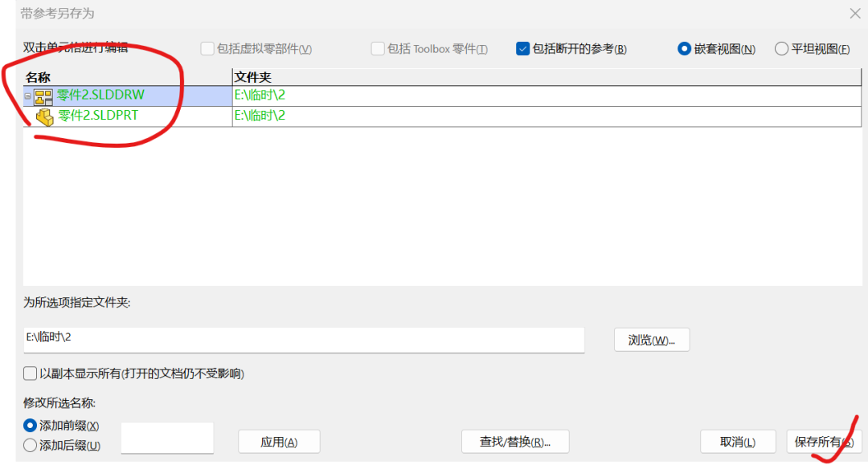Viewport: 868px width, 465px height.
Task: Select 嵌套视图 radio button
Action: [x=684, y=49]
